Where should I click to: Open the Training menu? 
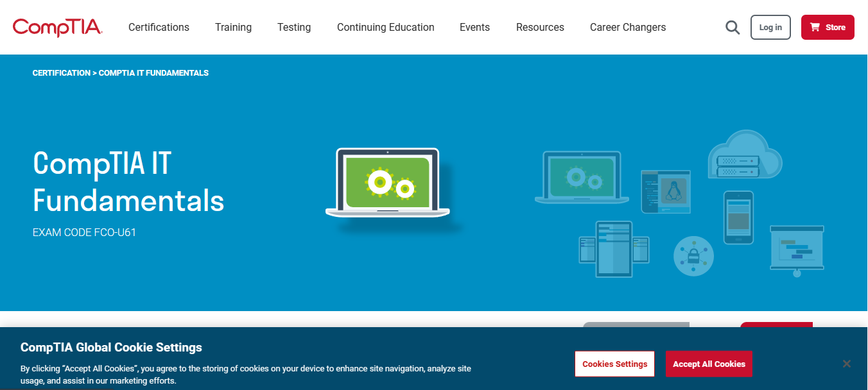pyautogui.click(x=233, y=28)
